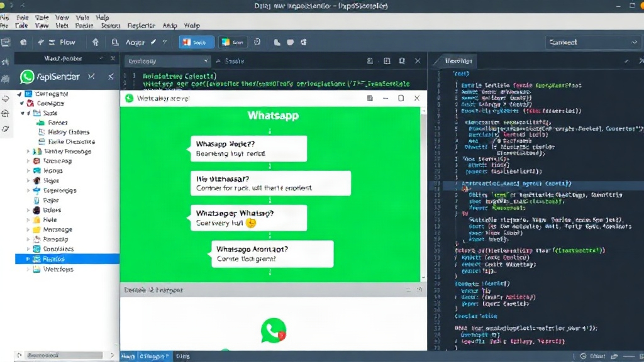Click the pen icon next to Aoqus
Viewport: 644px width, 362px height.
[153, 42]
